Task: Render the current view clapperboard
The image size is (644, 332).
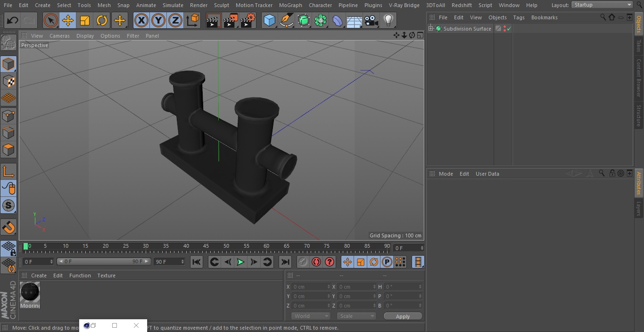Action: click(x=214, y=21)
